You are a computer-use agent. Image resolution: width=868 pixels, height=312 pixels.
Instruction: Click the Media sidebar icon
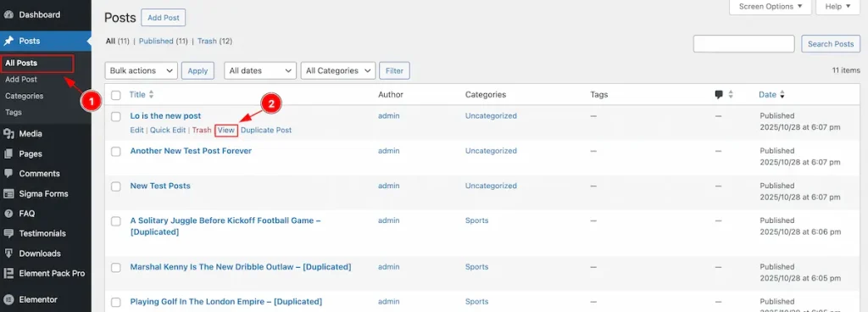(8, 134)
